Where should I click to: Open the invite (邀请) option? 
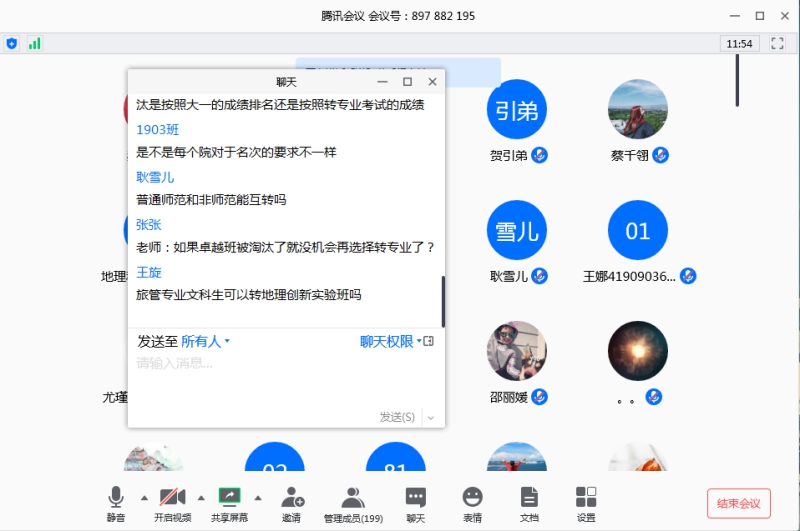pyautogui.click(x=291, y=503)
